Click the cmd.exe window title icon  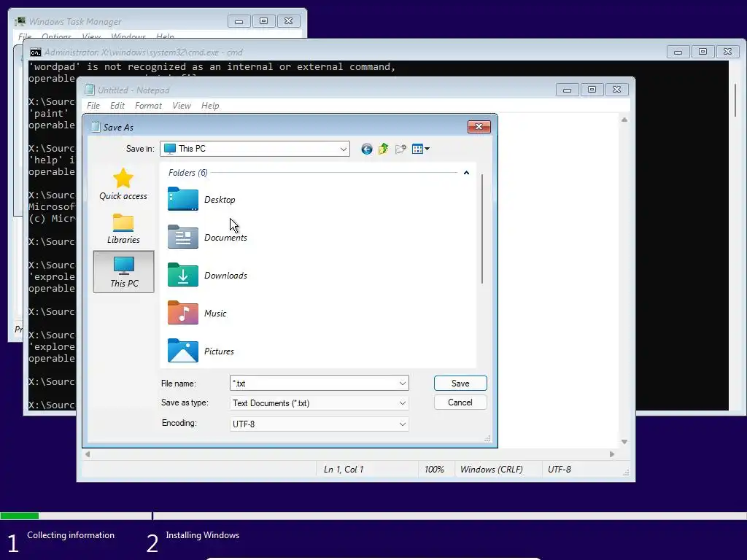click(x=35, y=52)
